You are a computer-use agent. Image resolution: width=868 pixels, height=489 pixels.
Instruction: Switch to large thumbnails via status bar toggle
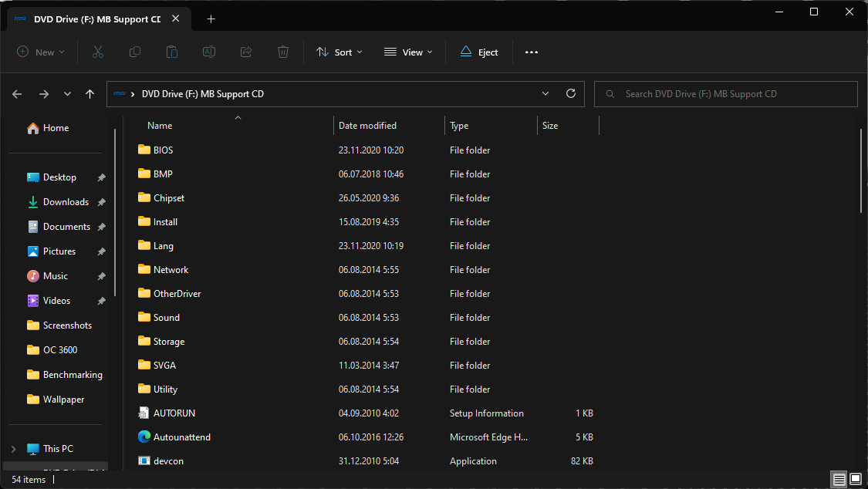(855, 479)
